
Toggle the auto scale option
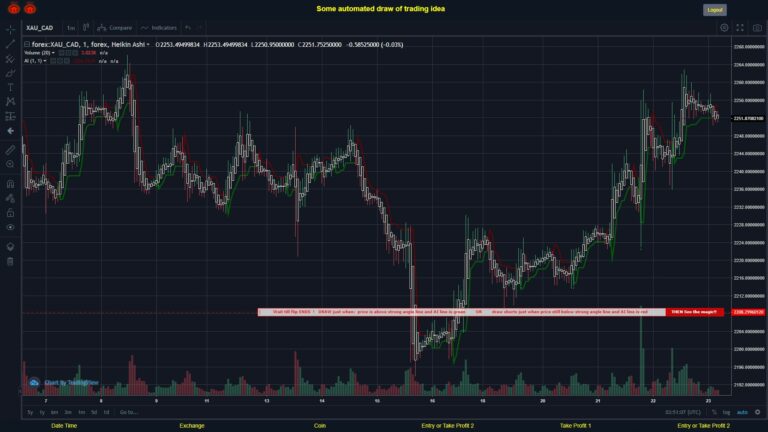point(743,412)
